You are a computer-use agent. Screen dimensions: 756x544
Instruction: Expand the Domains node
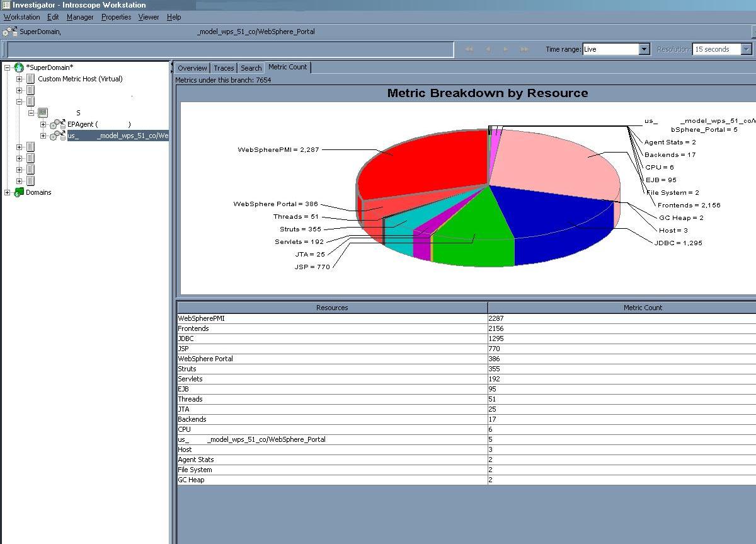[x=8, y=192]
